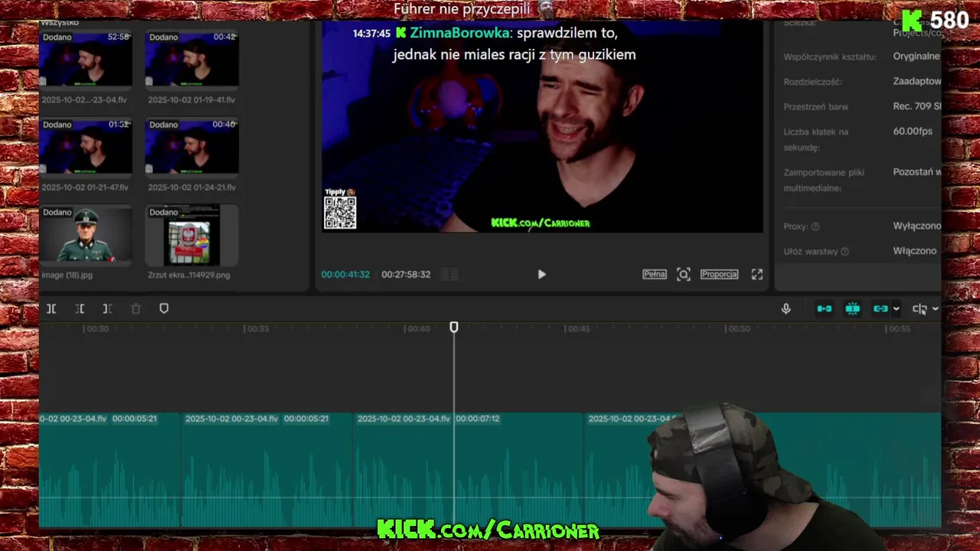Click the grid icon beside total duration
The image size is (980, 551).
pos(450,274)
